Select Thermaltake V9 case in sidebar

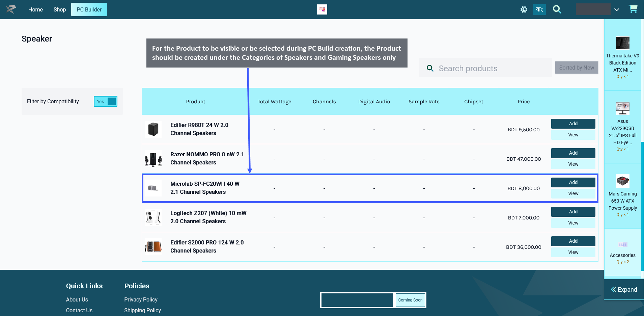tap(622, 57)
